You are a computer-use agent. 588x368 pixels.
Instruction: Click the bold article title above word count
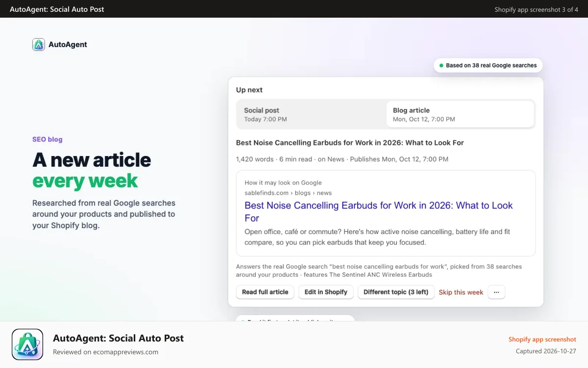click(x=350, y=143)
